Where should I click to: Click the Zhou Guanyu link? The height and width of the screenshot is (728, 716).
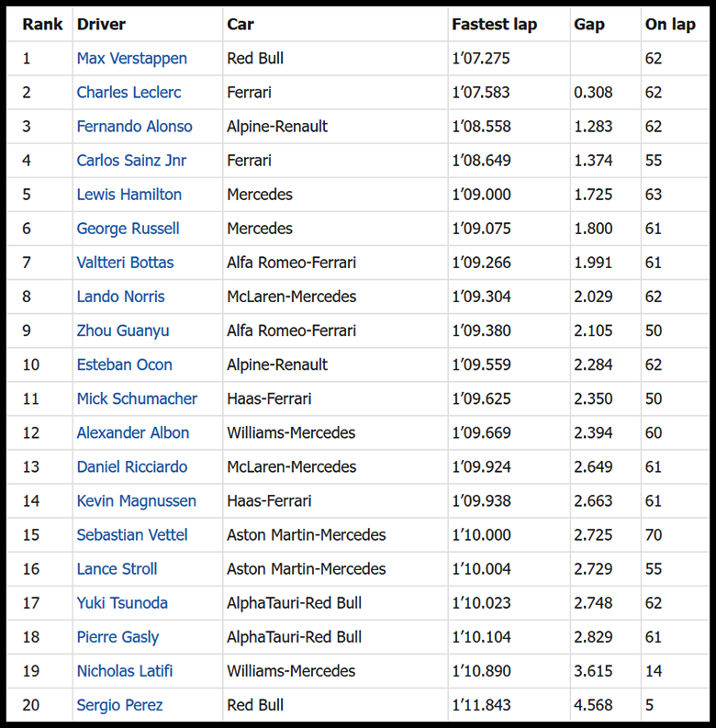click(x=123, y=330)
